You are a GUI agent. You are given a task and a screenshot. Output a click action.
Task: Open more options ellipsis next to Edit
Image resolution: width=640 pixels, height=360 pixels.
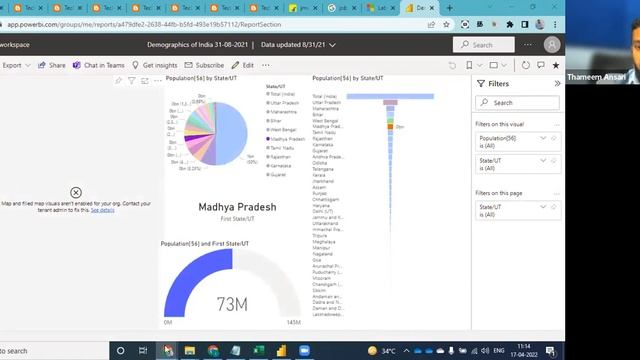click(x=266, y=65)
